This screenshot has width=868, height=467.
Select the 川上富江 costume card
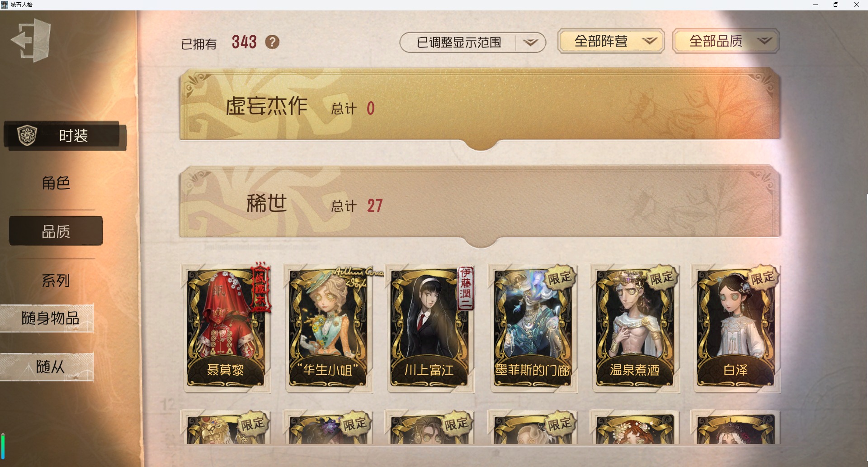[430, 328]
